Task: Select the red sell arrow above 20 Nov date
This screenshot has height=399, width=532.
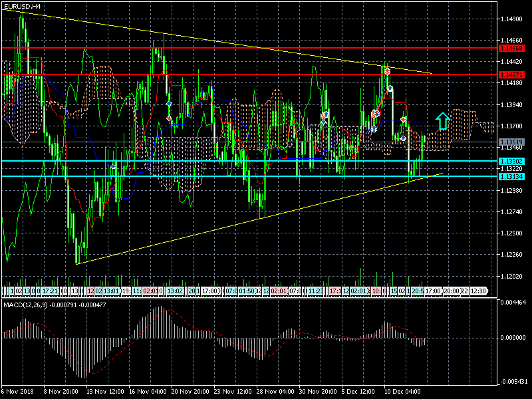Action: [169, 118]
